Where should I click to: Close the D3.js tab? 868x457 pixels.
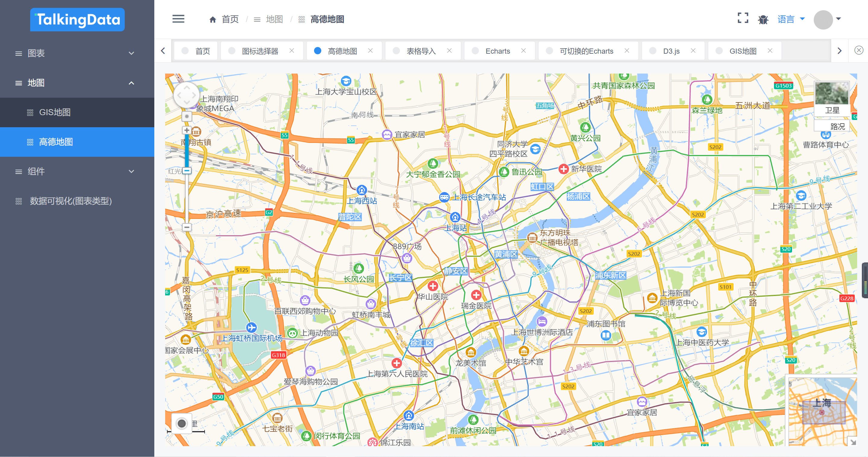tap(693, 51)
